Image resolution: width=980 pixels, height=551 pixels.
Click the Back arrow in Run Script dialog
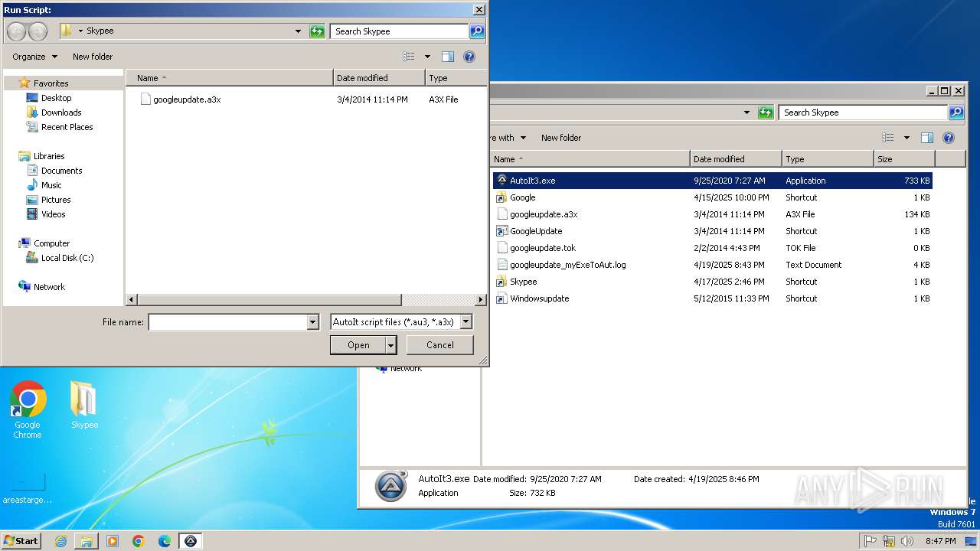[16, 31]
